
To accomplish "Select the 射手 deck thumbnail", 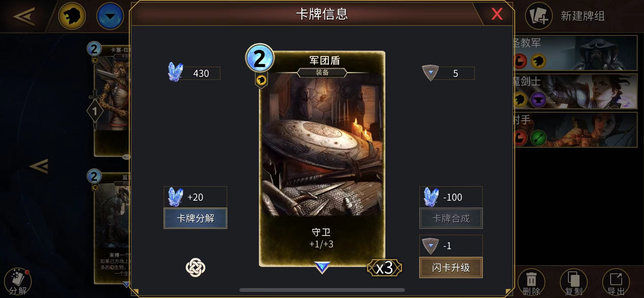I will pyautogui.click(x=575, y=130).
